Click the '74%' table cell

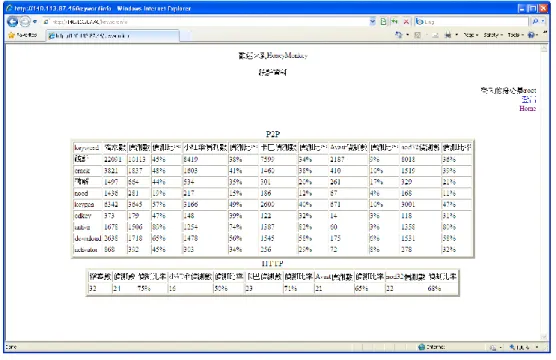point(243,227)
